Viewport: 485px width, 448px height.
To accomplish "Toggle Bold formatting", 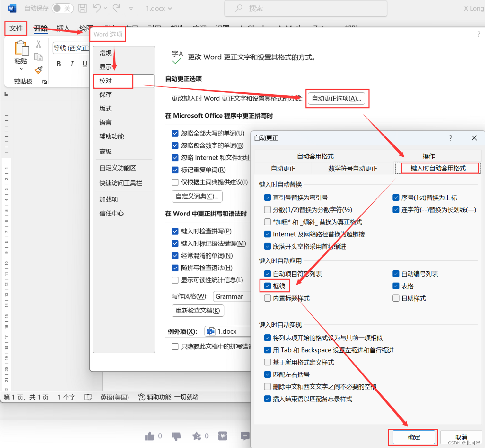I will pyautogui.click(x=59, y=64).
